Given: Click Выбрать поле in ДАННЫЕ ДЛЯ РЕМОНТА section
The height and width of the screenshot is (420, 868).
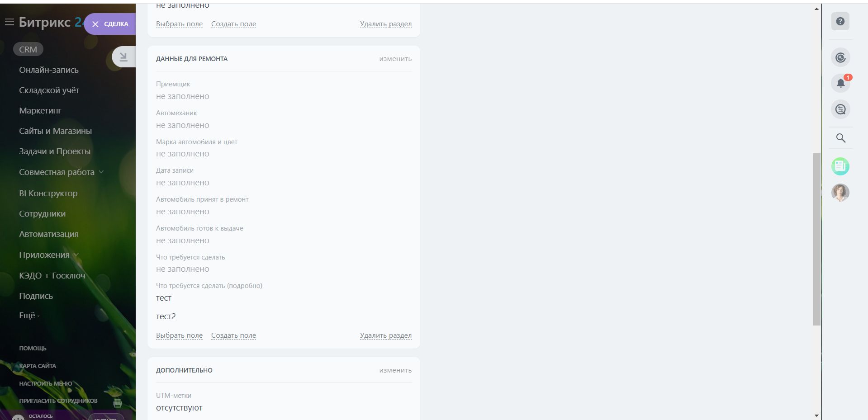Looking at the screenshot, I should click(179, 335).
